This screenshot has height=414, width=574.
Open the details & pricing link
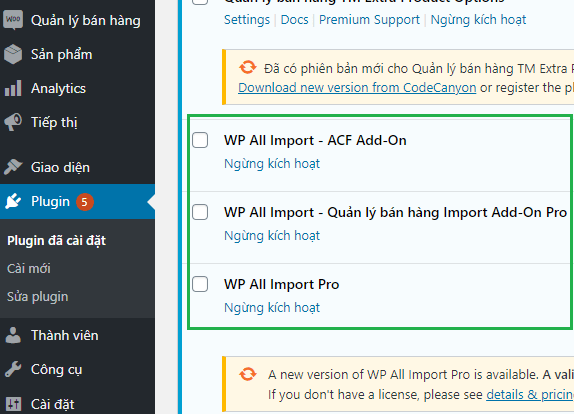(530, 395)
